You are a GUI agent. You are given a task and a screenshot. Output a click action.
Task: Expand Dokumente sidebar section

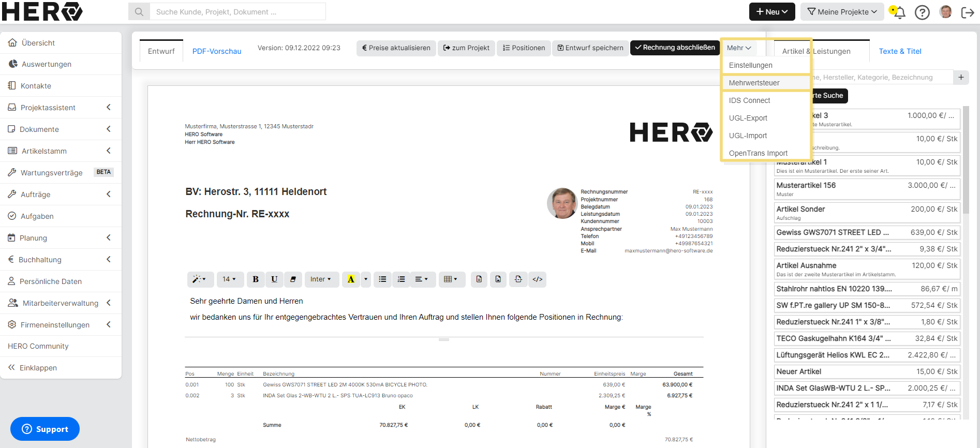61,129
